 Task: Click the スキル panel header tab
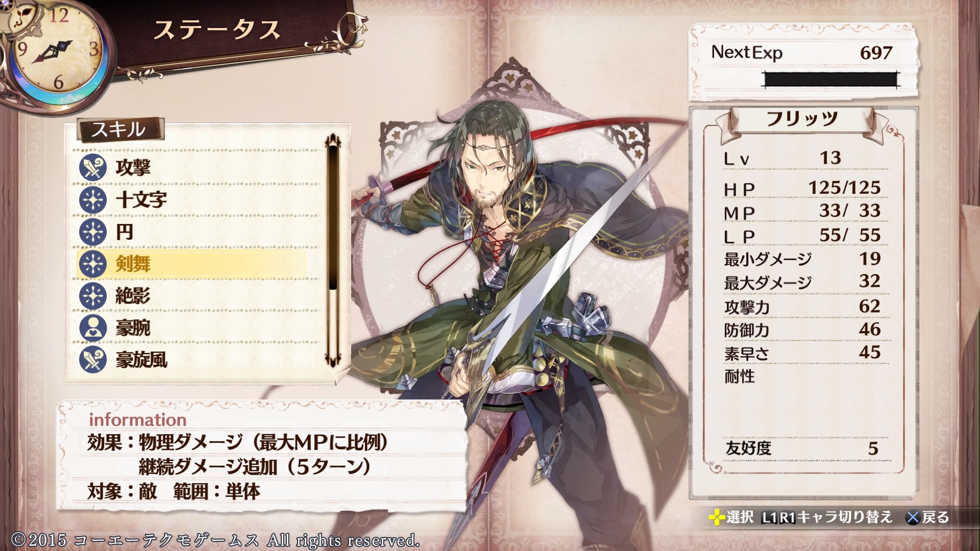120,130
